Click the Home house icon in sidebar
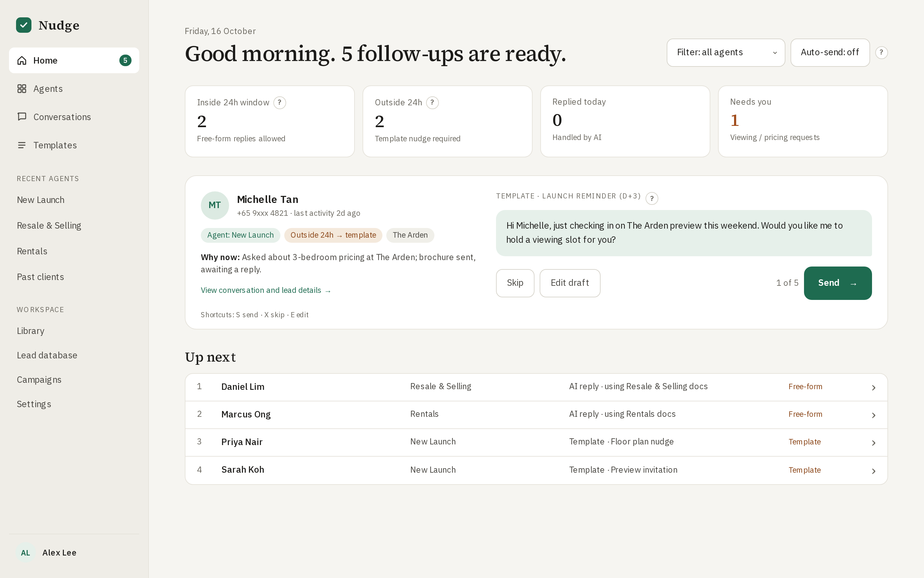The width and height of the screenshot is (924, 578). pyautogui.click(x=22, y=60)
